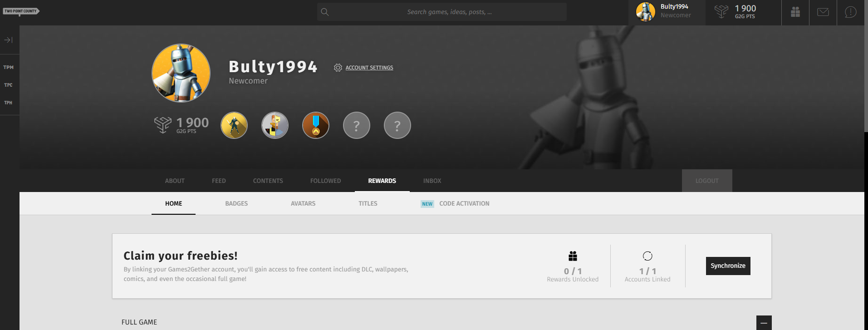This screenshot has height=330, width=868.
Task: Click the 0 / 1 Rewards Unlocked value
Action: [x=573, y=271]
